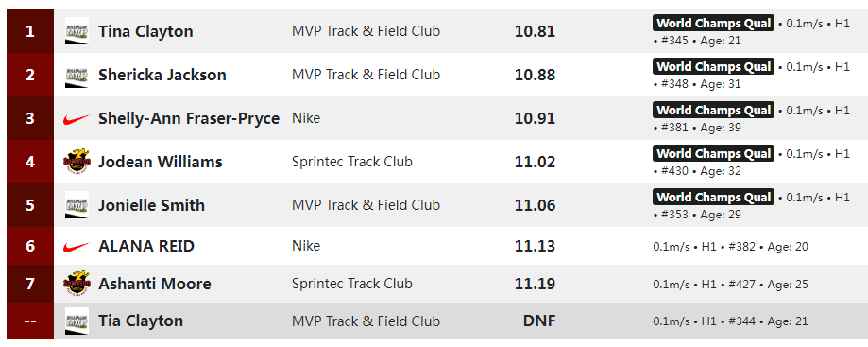
Task: Open Shelly-Ann Fraser-Pryce's athlete page
Action: coord(189,118)
